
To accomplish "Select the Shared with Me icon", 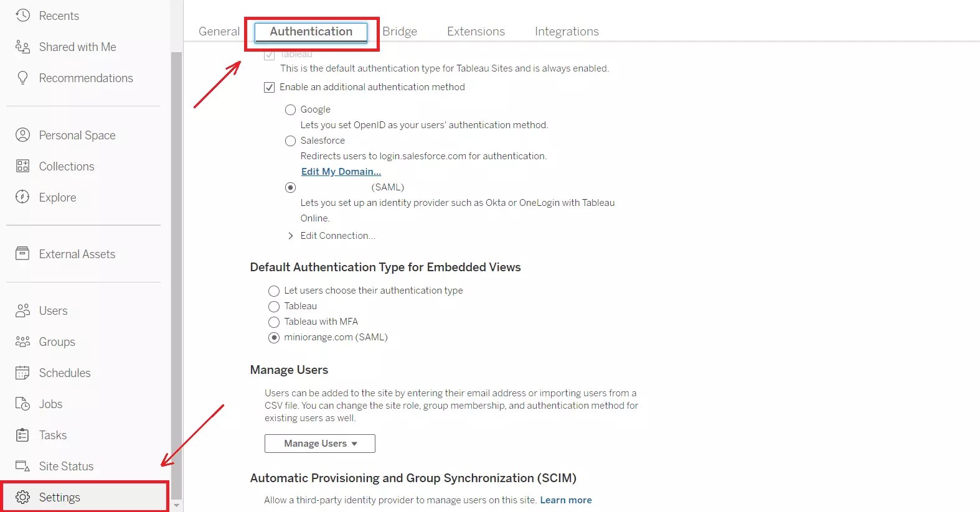I will pyautogui.click(x=22, y=47).
